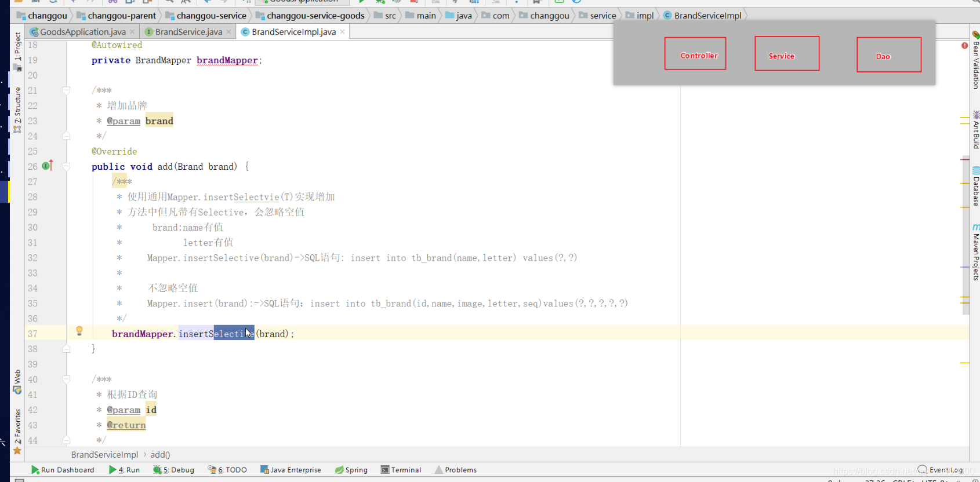Click the fold end marker at line 38
Image resolution: width=980 pixels, height=482 pixels.
coord(66,349)
